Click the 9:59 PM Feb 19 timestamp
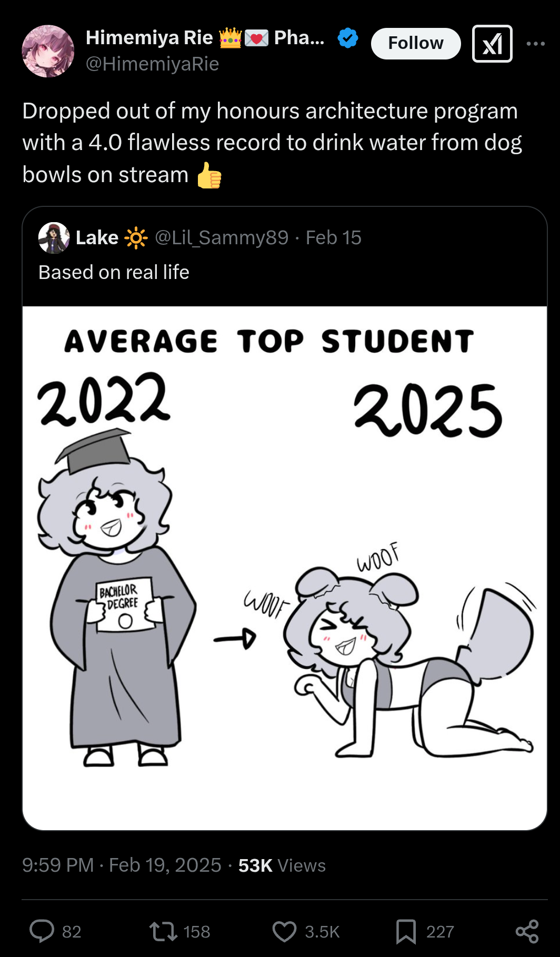Image resolution: width=560 pixels, height=957 pixels. click(x=122, y=865)
